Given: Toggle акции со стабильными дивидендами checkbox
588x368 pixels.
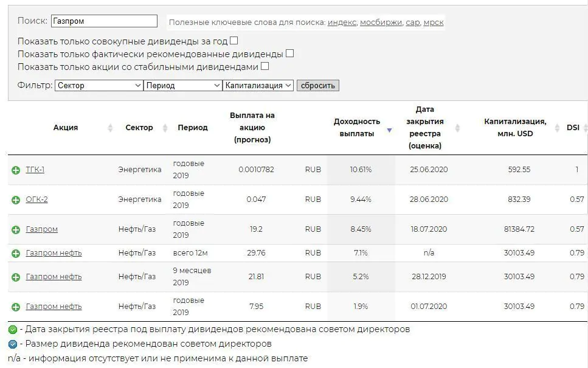Looking at the screenshot, I should coord(265,66).
